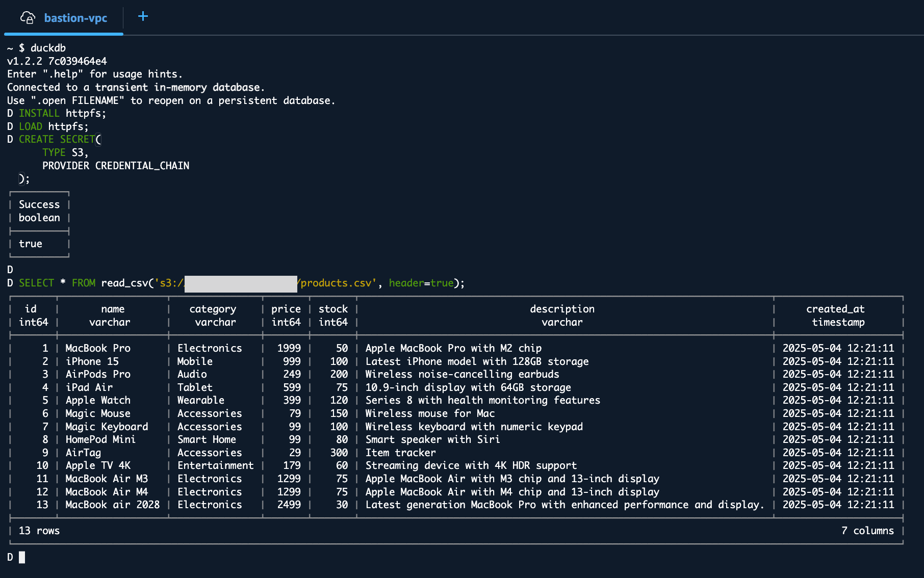Click the 'MacBook Pro' name cell
924x578 pixels.
(x=98, y=348)
